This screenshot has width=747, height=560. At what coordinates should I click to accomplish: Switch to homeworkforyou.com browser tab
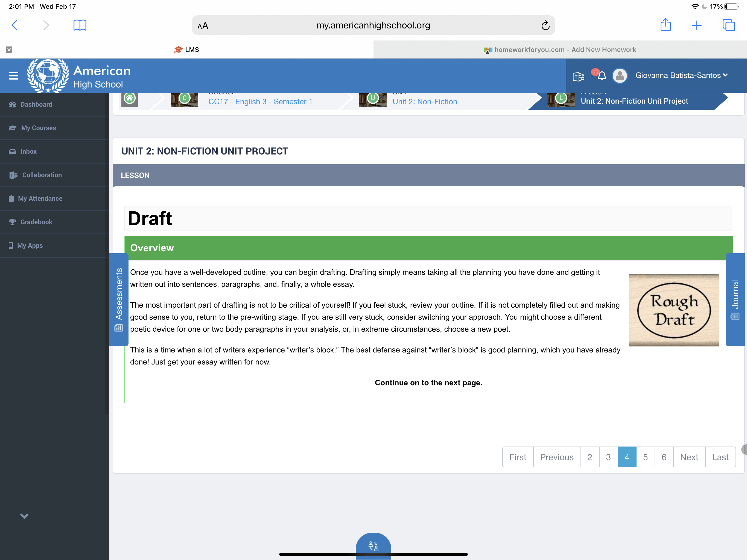tap(560, 50)
